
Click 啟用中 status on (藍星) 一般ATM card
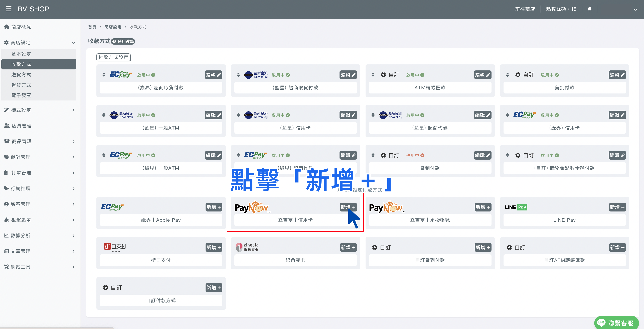(146, 115)
